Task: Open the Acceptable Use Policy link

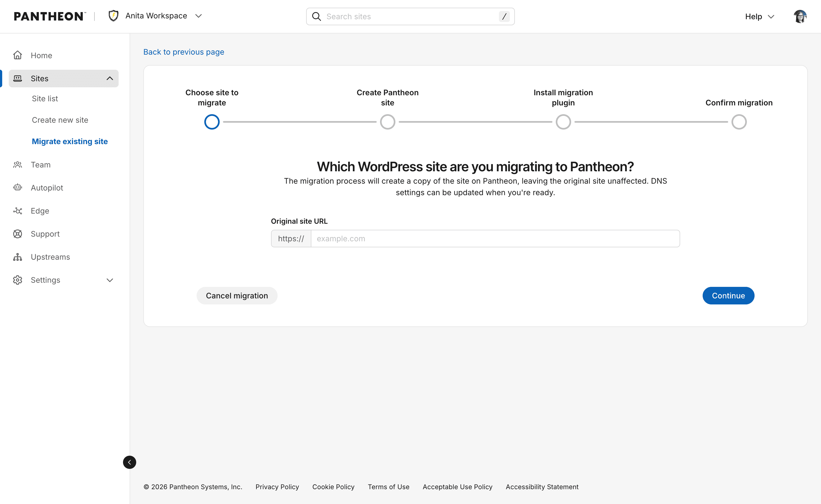Action: (457, 487)
